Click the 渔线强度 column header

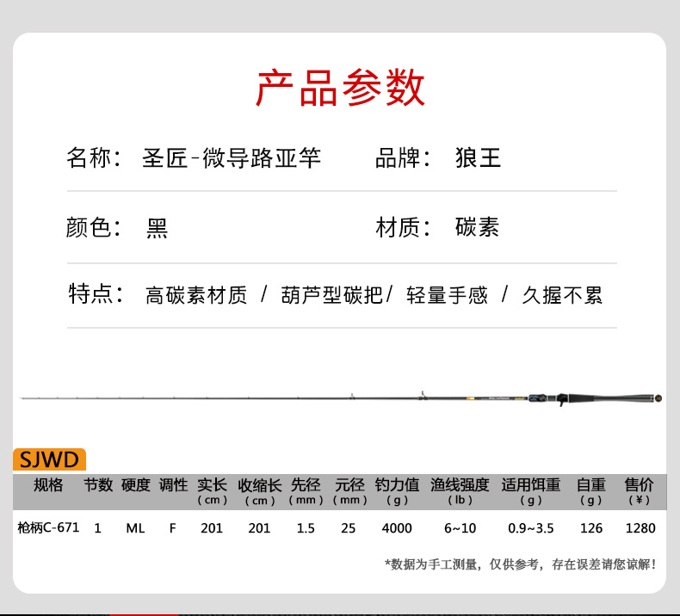(461, 491)
